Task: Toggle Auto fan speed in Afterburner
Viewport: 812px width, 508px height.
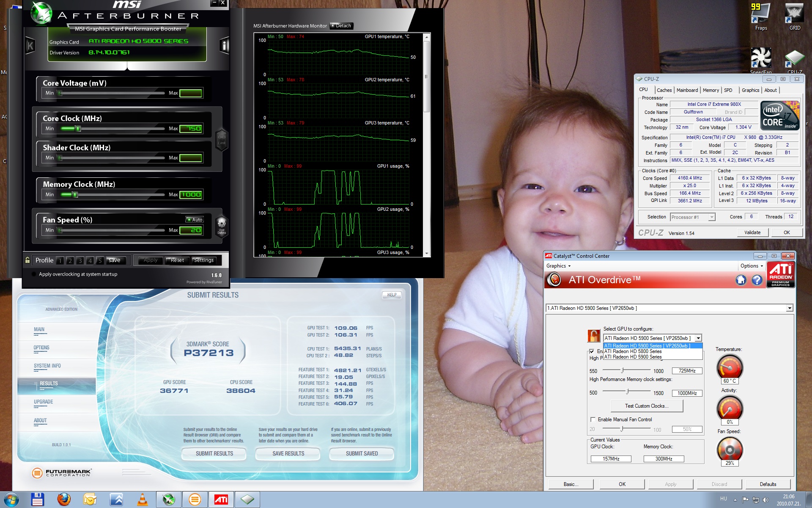Action: tap(195, 220)
